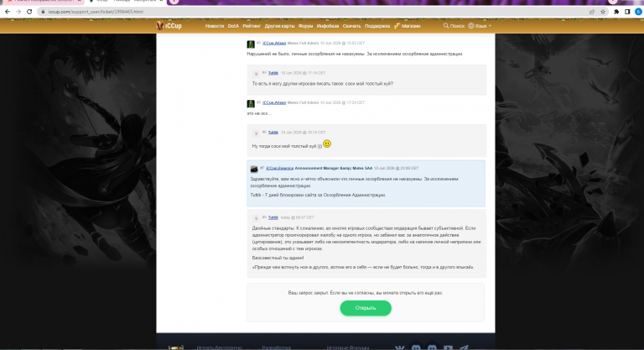This screenshot has height=350, width=644.
Task: Click the timestamp '10 Jun 2026 @ 17:14 CET'
Action: click(303, 73)
